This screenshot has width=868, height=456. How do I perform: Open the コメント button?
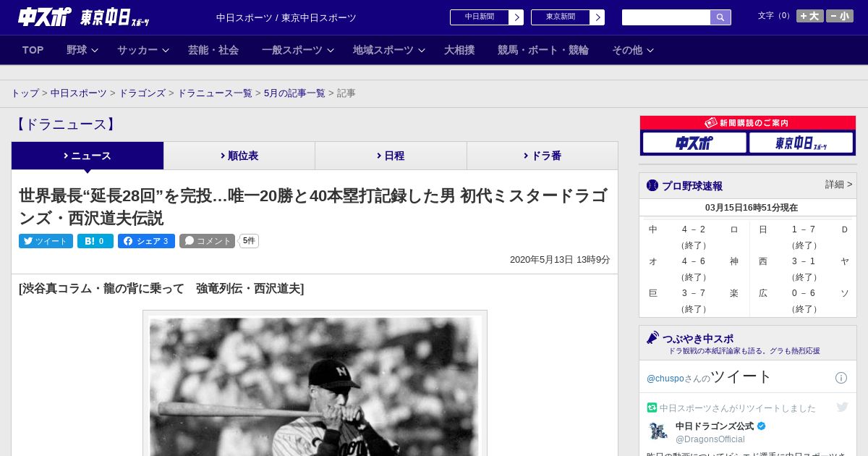pyautogui.click(x=208, y=241)
